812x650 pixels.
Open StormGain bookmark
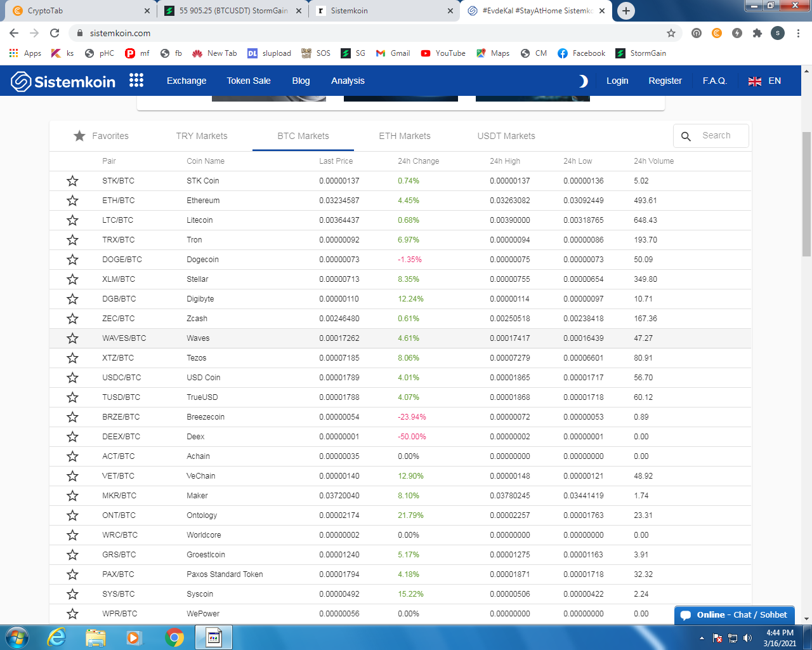point(641,53)
